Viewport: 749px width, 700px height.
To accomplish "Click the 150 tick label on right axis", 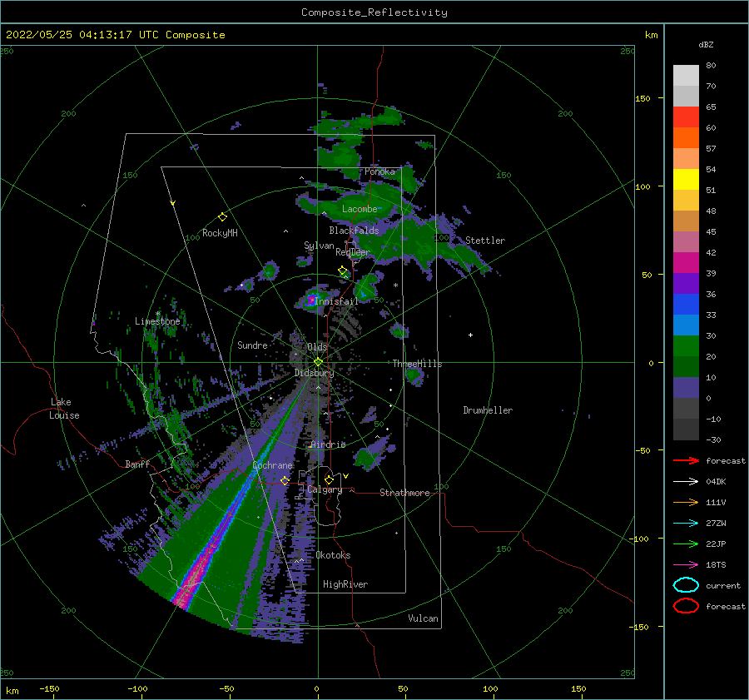I will click(642, 98).
